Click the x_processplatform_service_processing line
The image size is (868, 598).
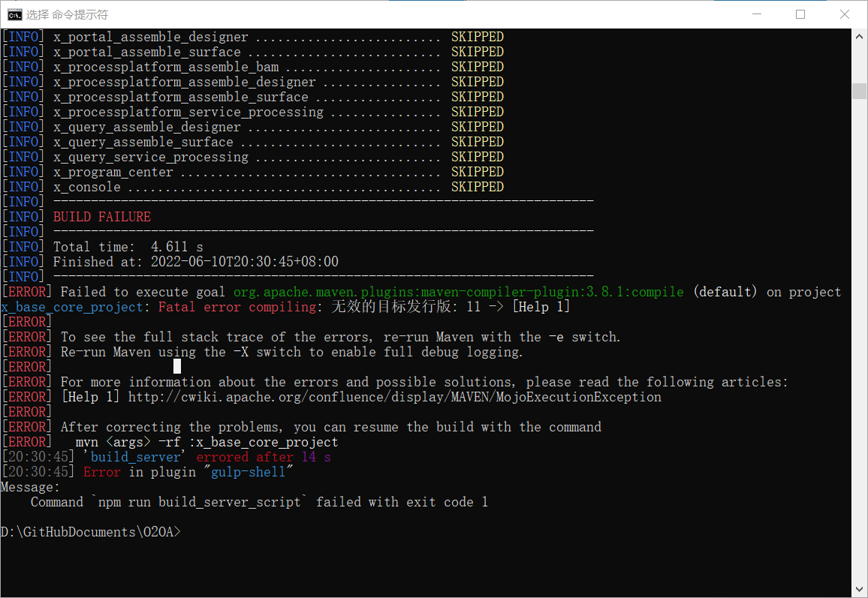pyautogui.click(x=253, y=112)
